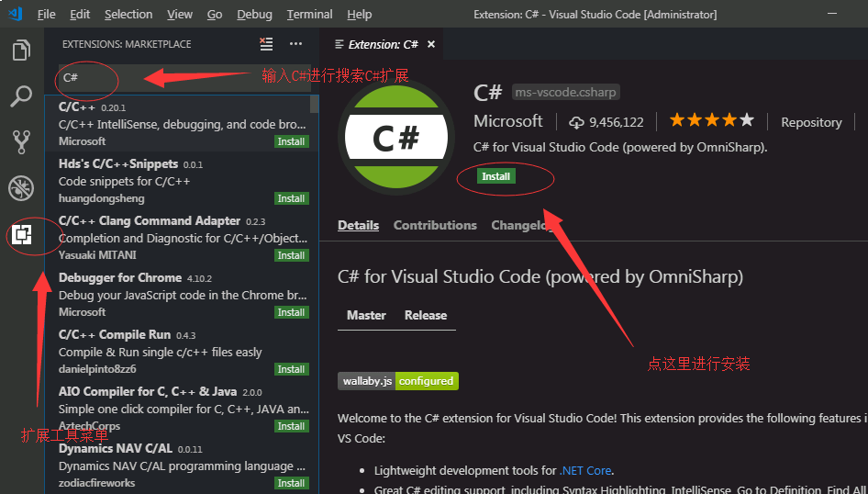
Task: Click the download count cloud icon
Action: coord(576,122)
